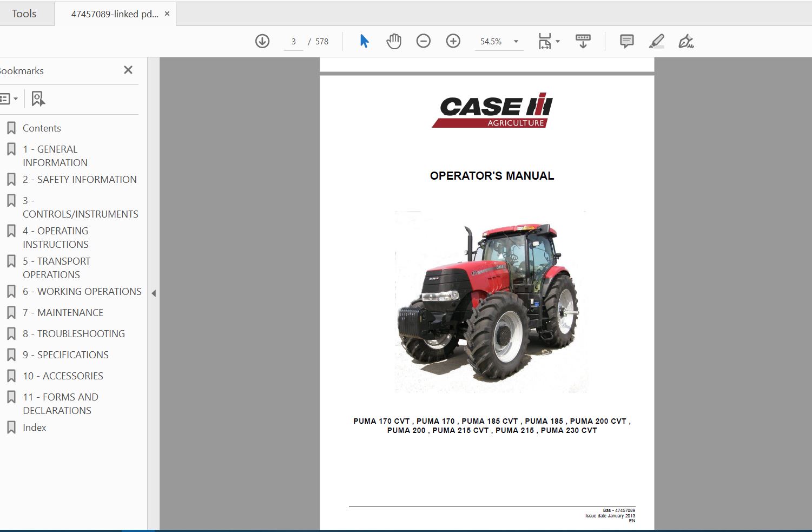Zoom in with the plus icon
This screenshot has width=812, height=532.
click(453, 41)
